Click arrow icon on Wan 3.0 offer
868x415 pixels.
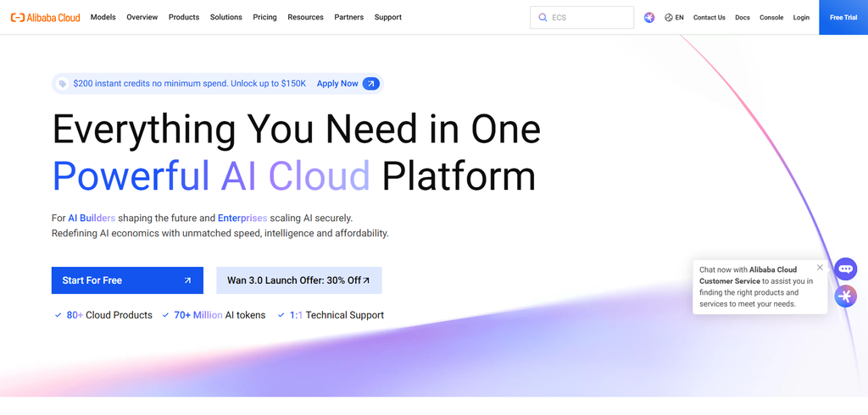tap(366, 280)
